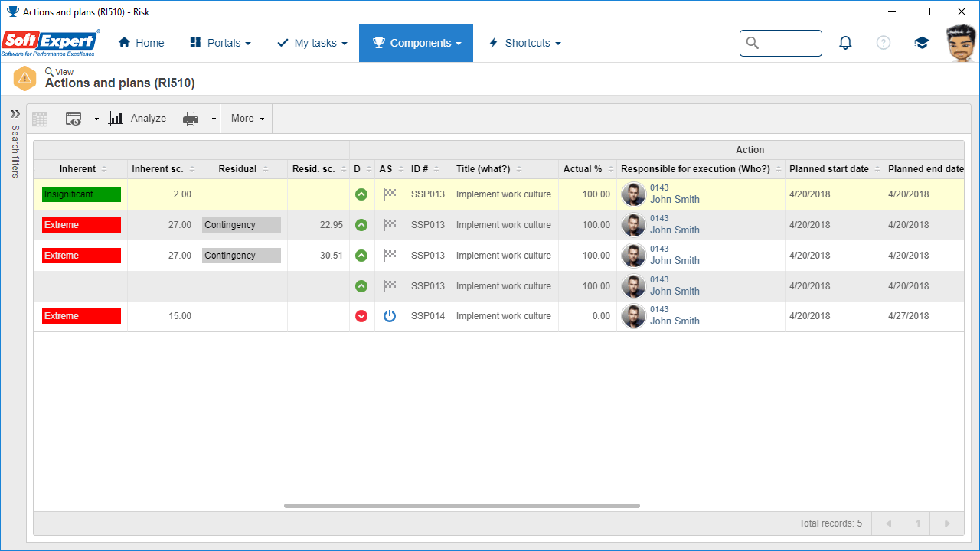Screen dimensions: 980x551
Task: Open the help question mark icon
Action: coord(884,43)
